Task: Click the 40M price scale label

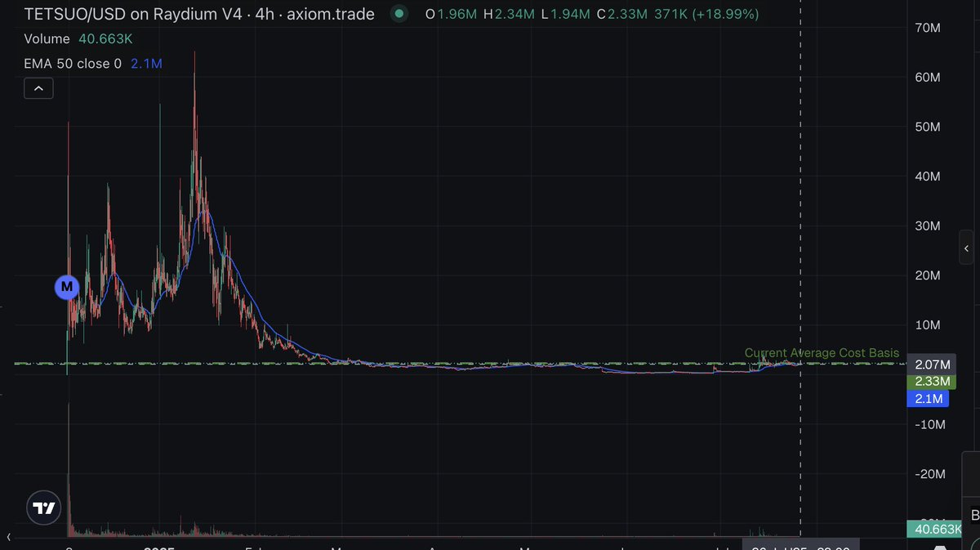Action: pyautogui.click(x=929, y=177)
